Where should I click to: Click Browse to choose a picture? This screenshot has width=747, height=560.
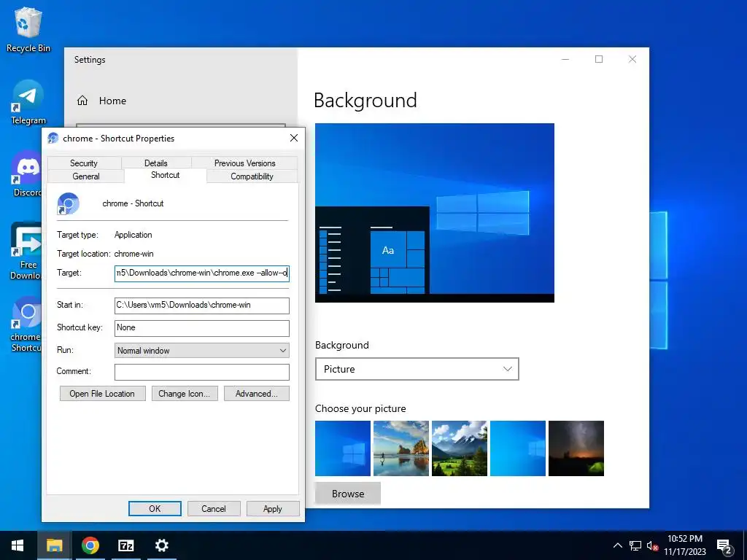348,494
